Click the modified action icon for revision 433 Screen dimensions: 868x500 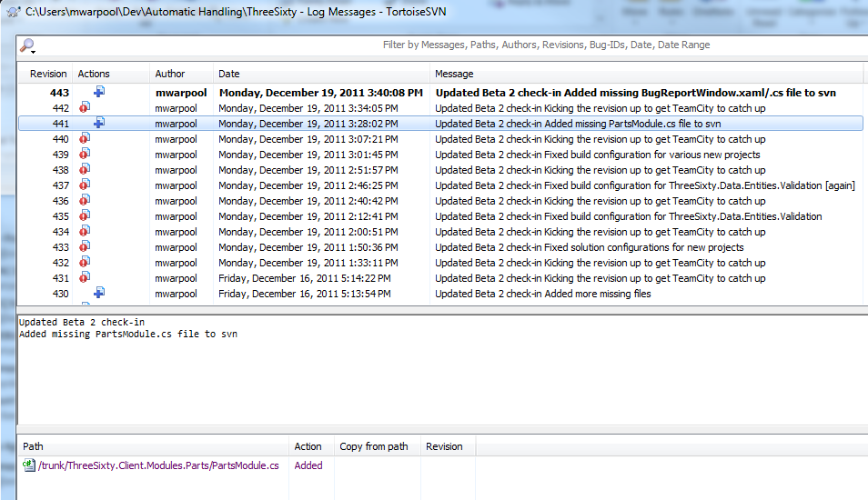84,246
